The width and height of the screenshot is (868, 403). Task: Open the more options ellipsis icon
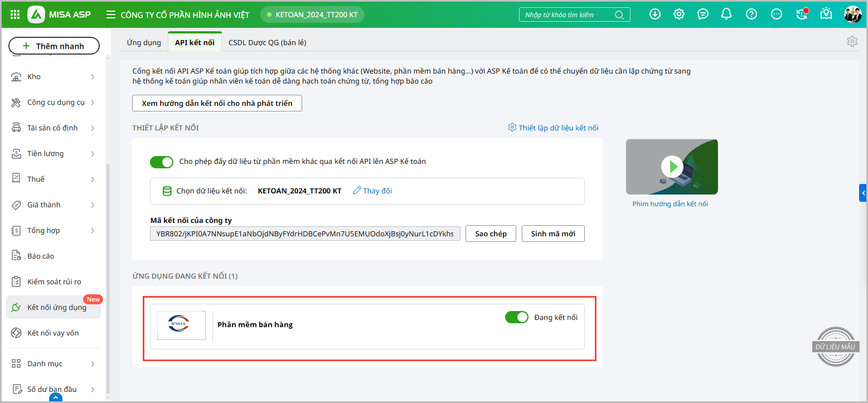(x=777, y=14)
